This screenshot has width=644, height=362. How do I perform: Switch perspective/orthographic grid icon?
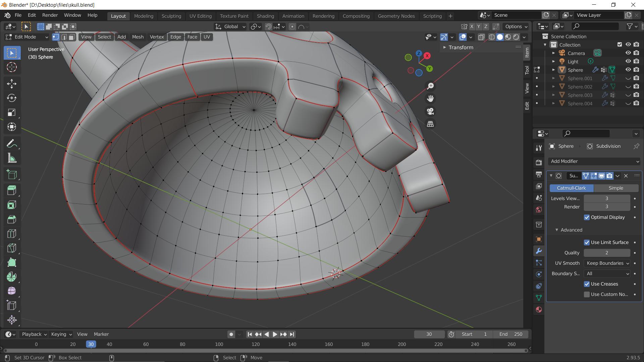(x=430, y=124)
